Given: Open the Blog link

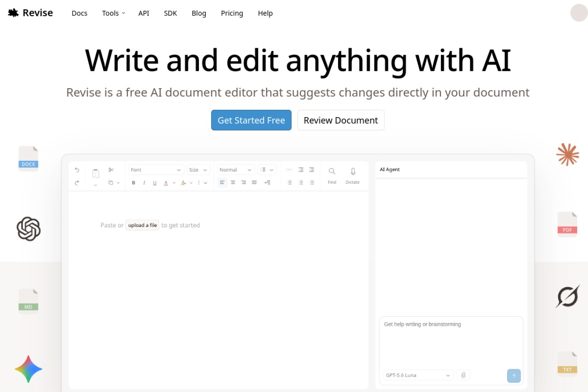Looking at the screenshot, I should click(199, 13).
